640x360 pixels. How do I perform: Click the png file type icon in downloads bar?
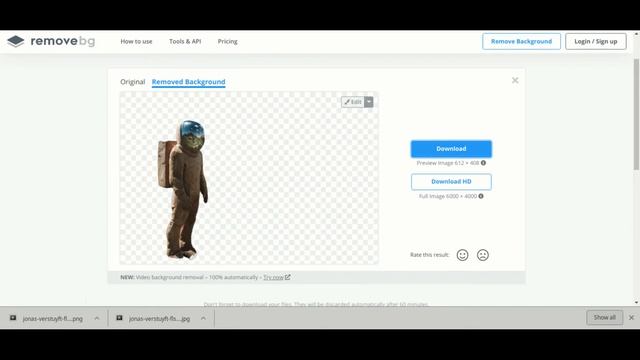(x=13, y=318)
